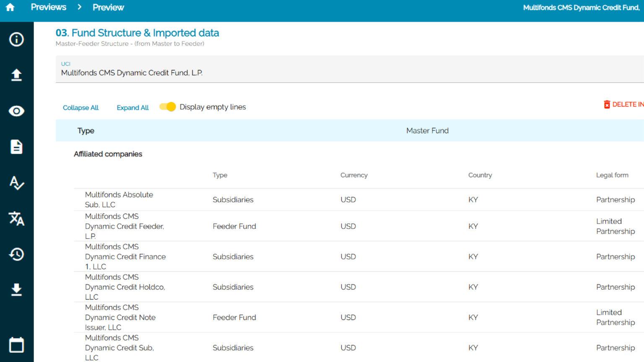Click the Country column header
644x362 pixels.
[480, 175]
